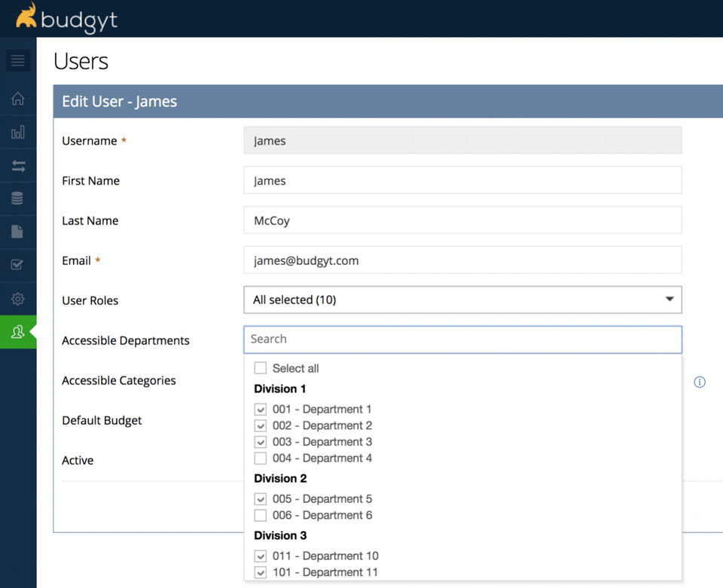
Task: Click info icon beside Accessible Categories
Action: 700,382
